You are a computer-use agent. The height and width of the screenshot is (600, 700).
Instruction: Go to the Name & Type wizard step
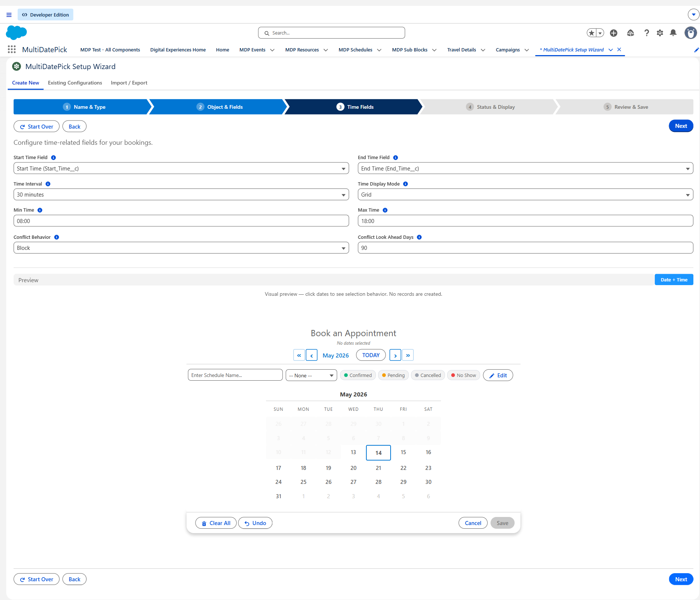coord(83,107)
